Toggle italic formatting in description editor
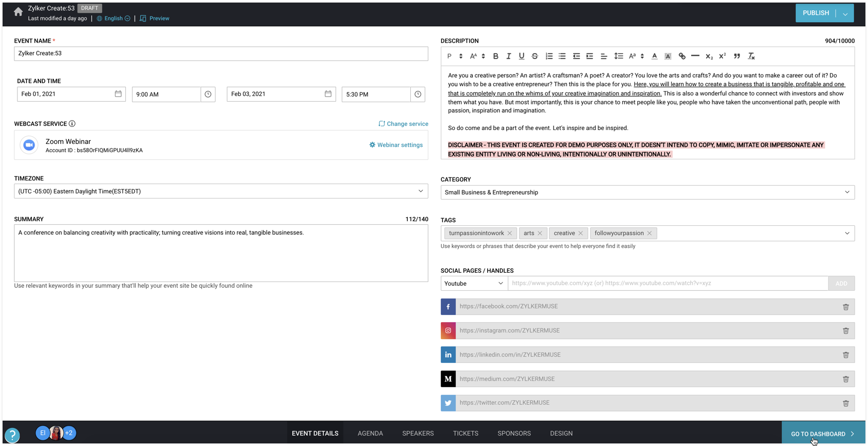 point(508,56)
